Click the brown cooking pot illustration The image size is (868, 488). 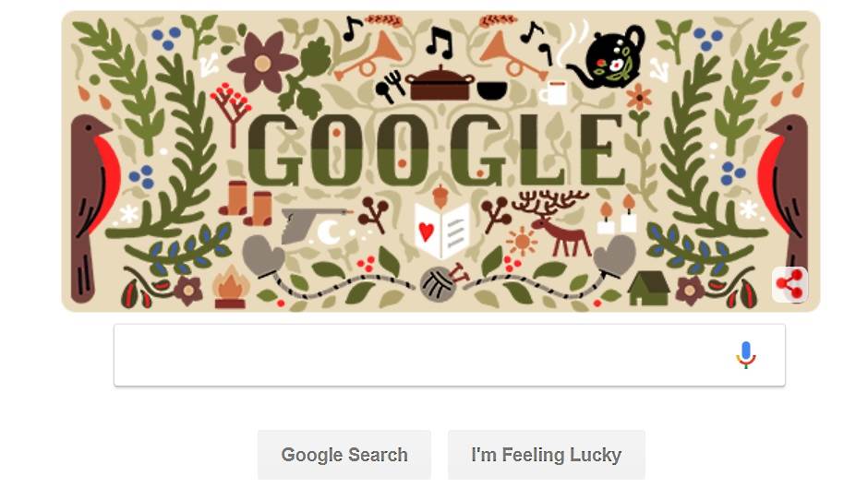pos(440,83)
